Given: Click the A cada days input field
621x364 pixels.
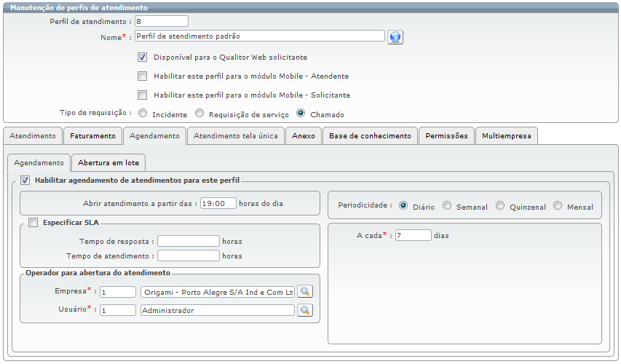Looking at the screenshot, I should tap(413, 236).
